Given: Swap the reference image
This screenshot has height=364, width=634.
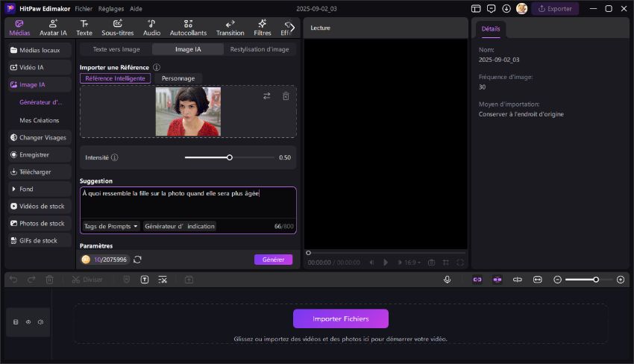Looking at the screenshot, I should pyautogui.click(x=267, y=96).
